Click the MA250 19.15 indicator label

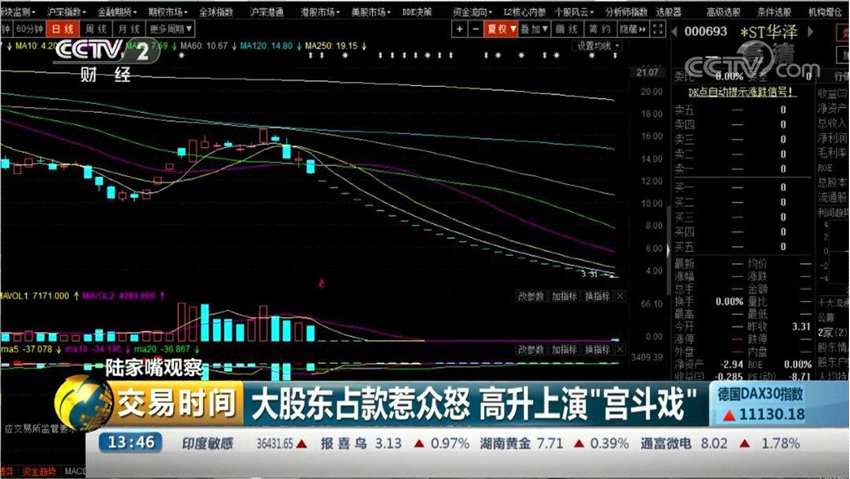pos(331,46)
